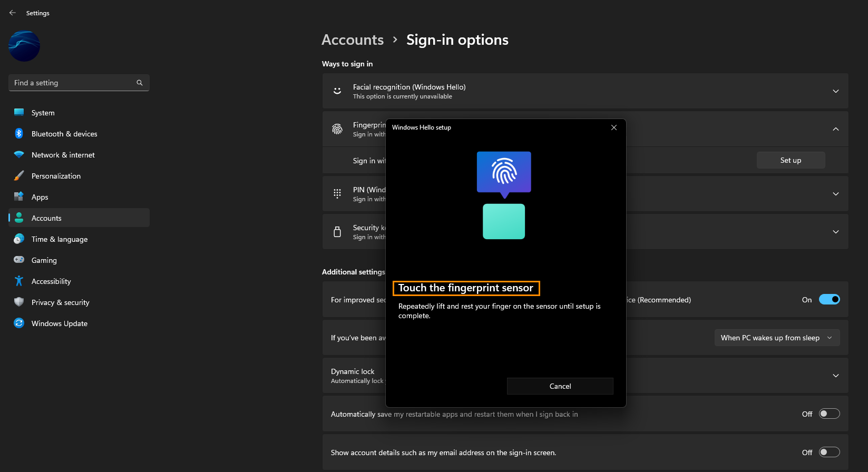Click the PIN keypad dots icon
The image size is (868, 472).
pos(337,194)
